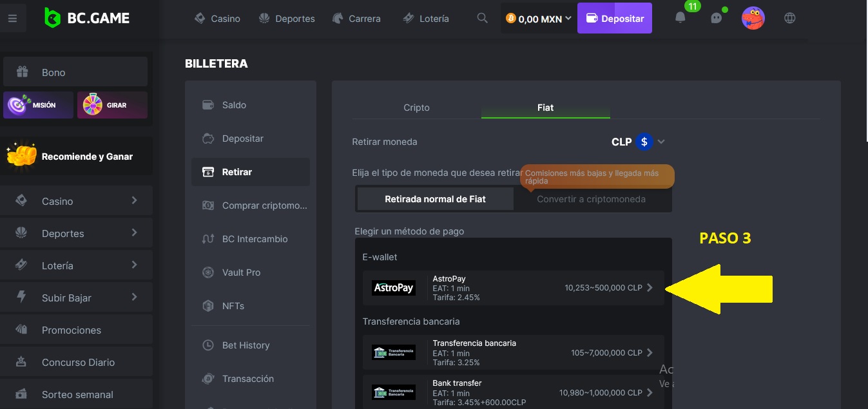Screen dimensions: 868x409
Task: Open the chat bubble icon
Action: (716, 18)
